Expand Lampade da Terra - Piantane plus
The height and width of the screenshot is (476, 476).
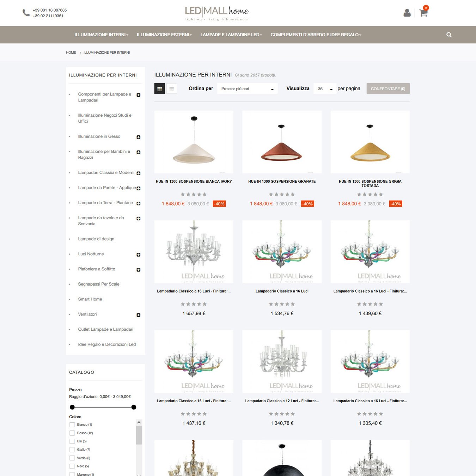click(x=139, y=203)
